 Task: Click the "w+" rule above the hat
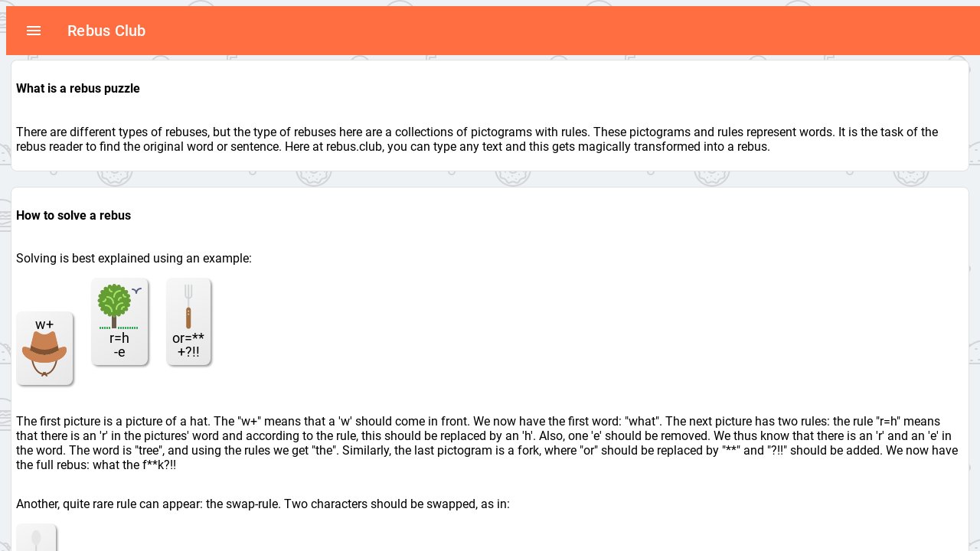pyautogui.click(x=44, y=324)
